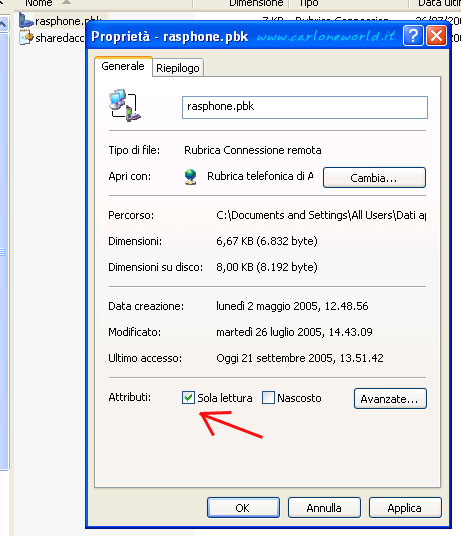
Task: Uncheck the Sola lettura checkbox
Action: point(188,398)
